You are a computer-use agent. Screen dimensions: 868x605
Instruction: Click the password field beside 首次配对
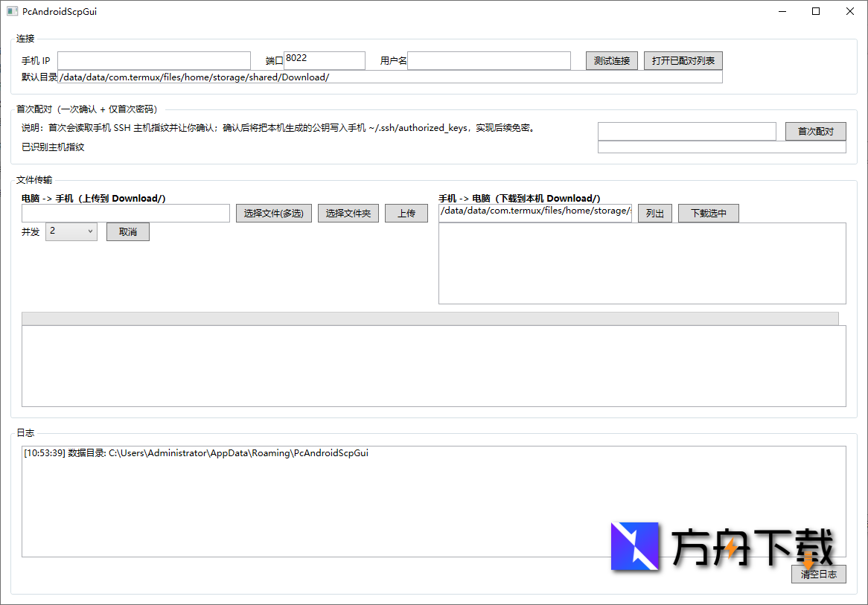point(686,131)
